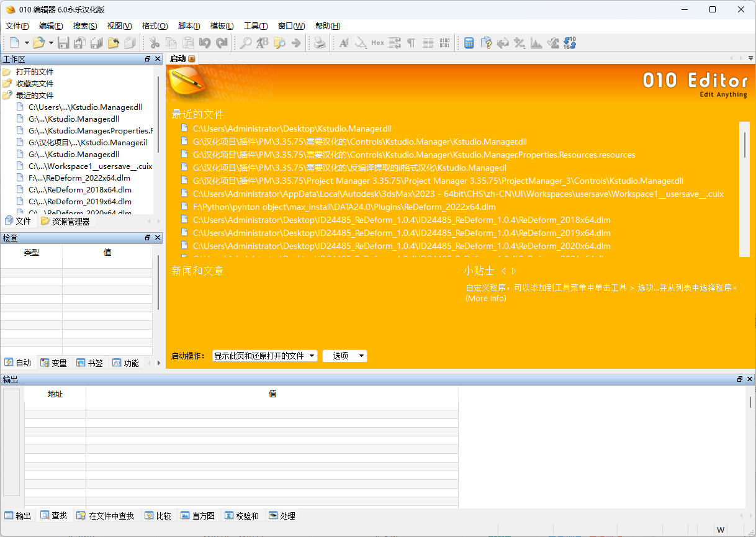Switch to the 变量 inspector tab
Viewport: 756px width, 537px height.
coord(53,363)
